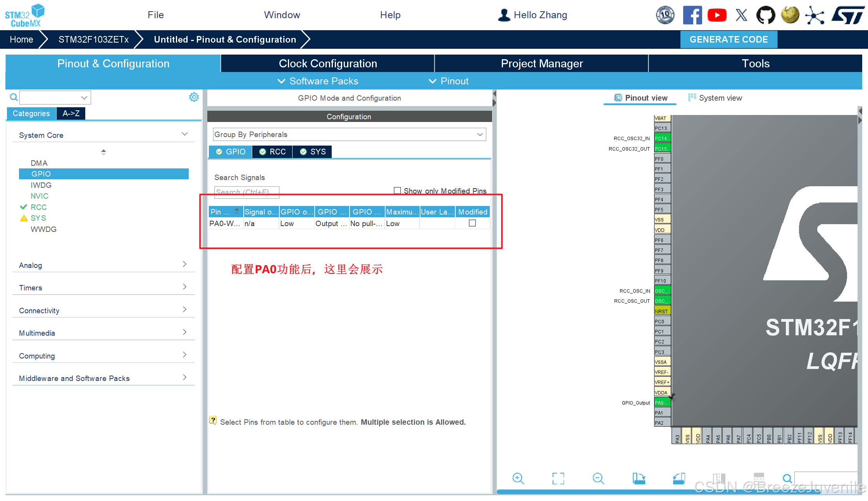
Task: Click the Search Signals input field
Action: 246,192
